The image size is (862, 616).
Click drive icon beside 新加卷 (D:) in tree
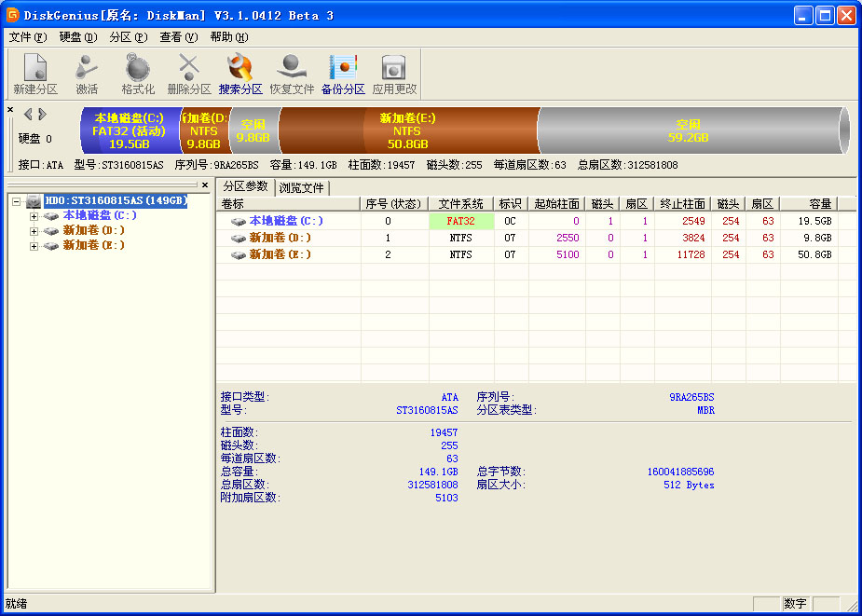pyautogui.click(x=51, y=231)
